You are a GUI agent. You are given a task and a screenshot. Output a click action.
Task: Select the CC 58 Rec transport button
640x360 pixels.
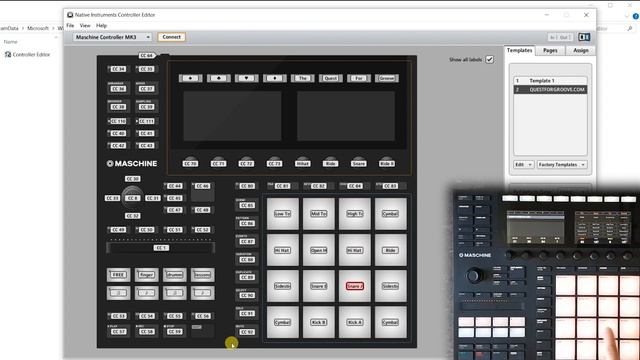click(x=146, y=331)
